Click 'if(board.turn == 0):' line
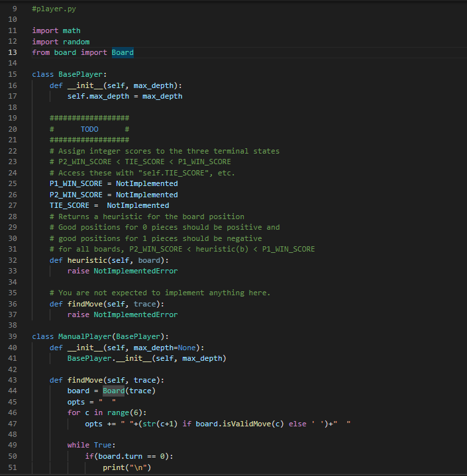 tap(129, 456)
